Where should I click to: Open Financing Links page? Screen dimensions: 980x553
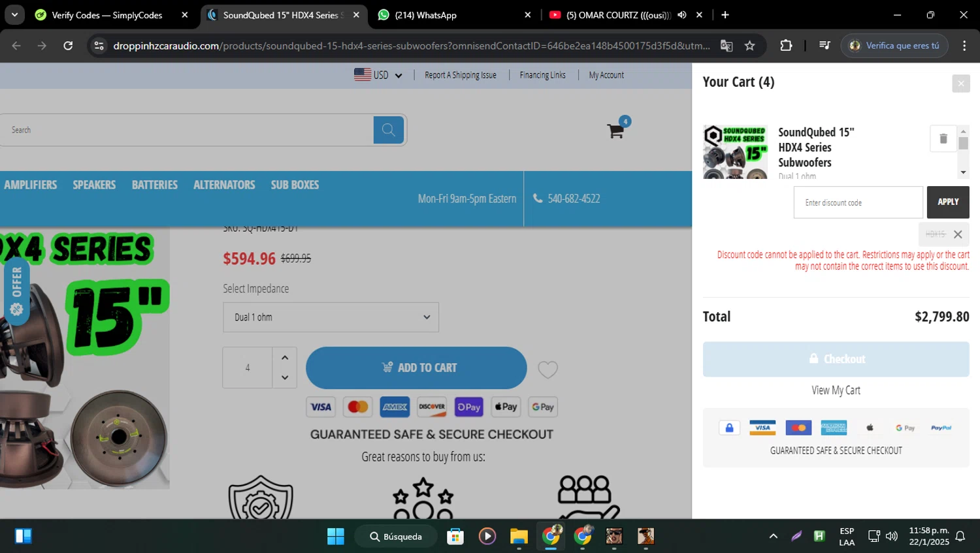point(542,75)
